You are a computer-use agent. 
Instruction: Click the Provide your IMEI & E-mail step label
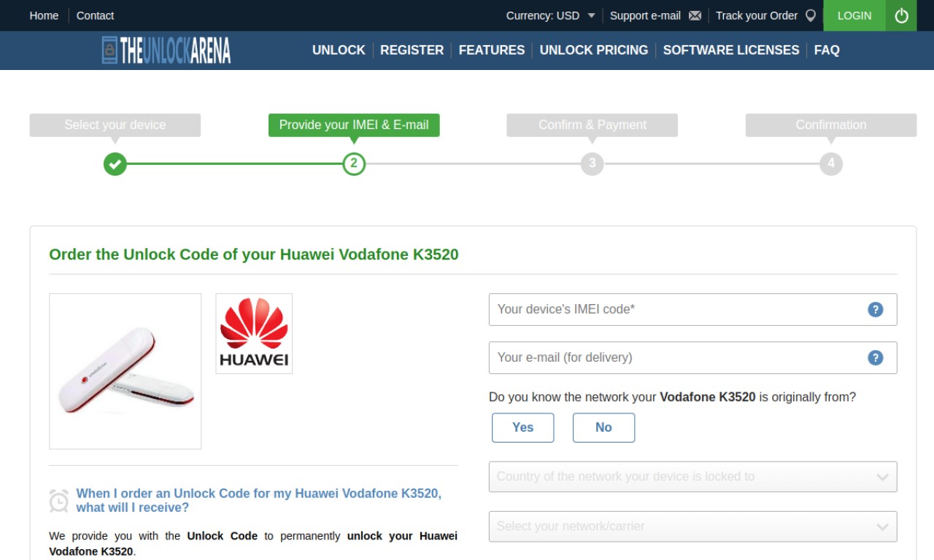click(x=354, y=125)
